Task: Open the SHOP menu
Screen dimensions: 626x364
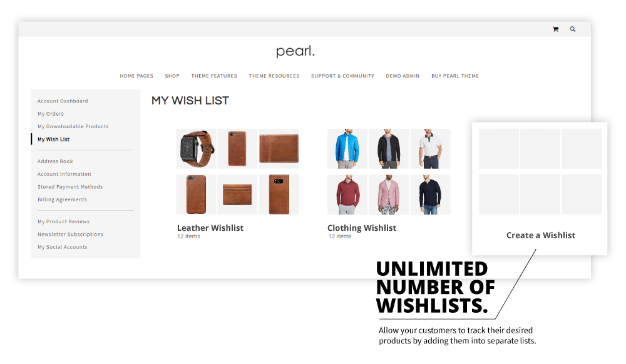Action: (172, 76)
